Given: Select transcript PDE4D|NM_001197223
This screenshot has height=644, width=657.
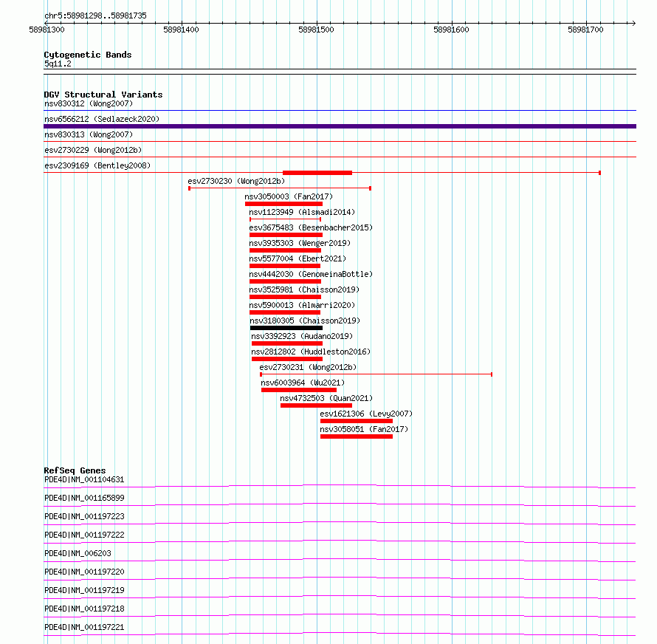Looking at the screenshot, I should point(84,516).
